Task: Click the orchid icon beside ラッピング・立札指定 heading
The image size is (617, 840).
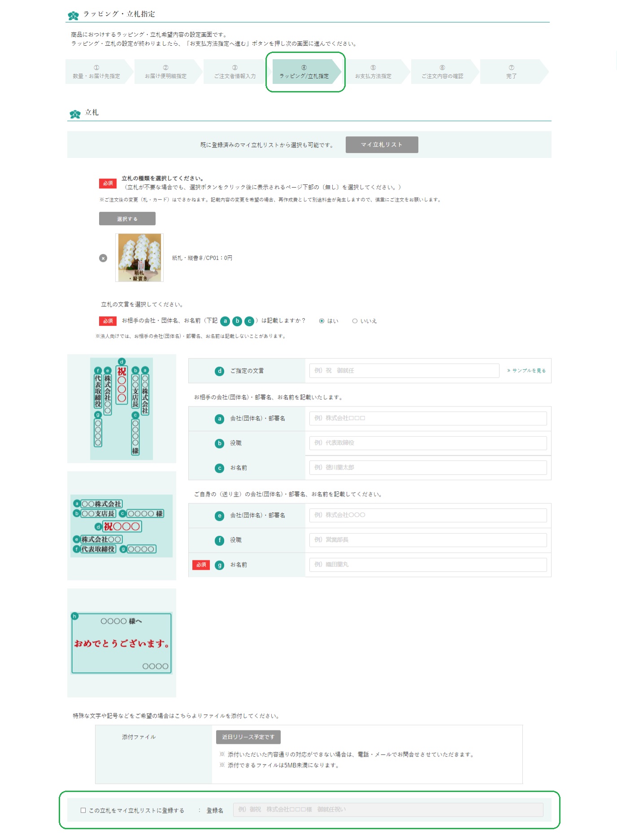Action: pyautogui.click(x=73, y=15)
